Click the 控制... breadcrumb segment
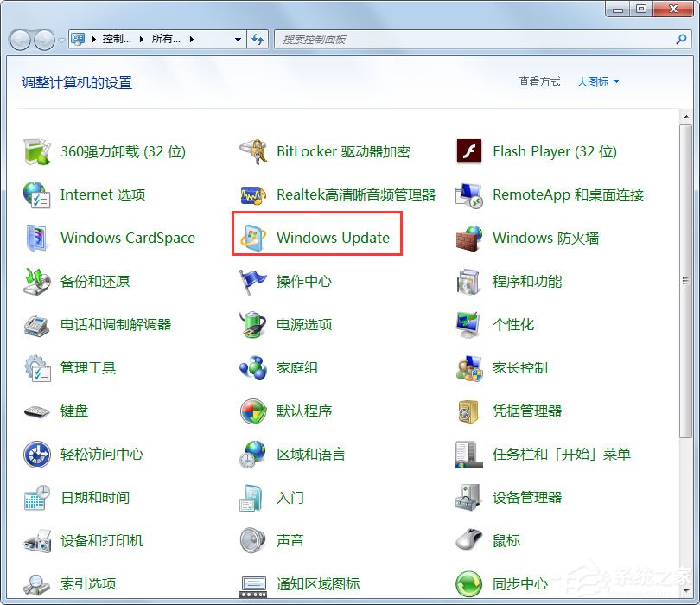The height and width of the screenshot is (605, 700). [118, 39]
